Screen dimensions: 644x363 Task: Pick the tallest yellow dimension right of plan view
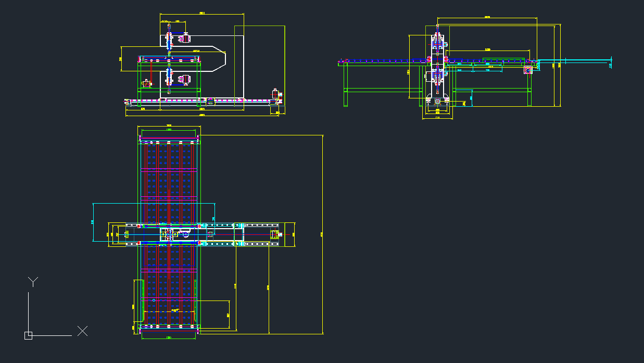pyautogui.click(x=323, y=234)
